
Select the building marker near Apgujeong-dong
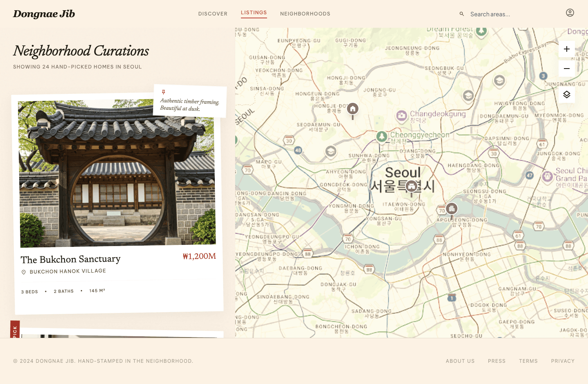pyautogui.click(x=452, y=209)
